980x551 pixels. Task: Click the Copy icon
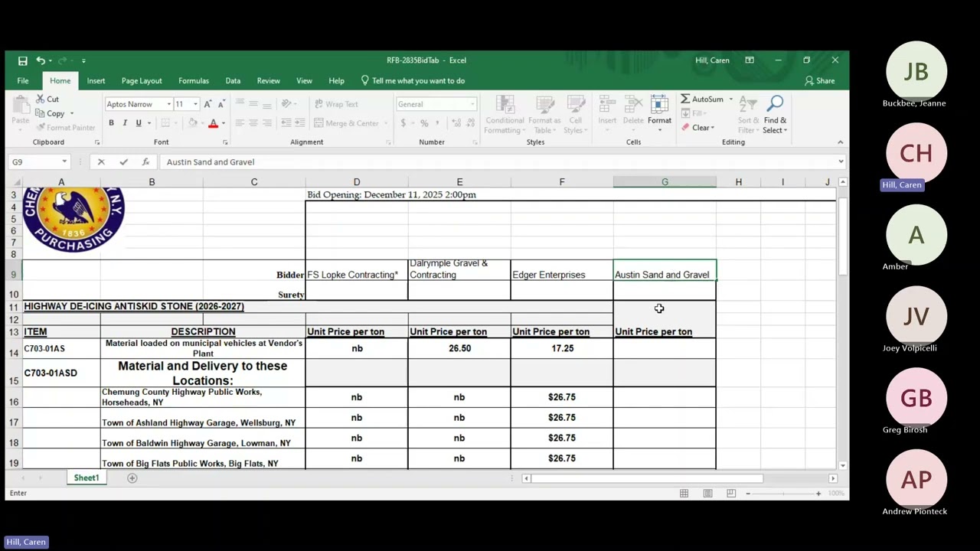point(40,113)
